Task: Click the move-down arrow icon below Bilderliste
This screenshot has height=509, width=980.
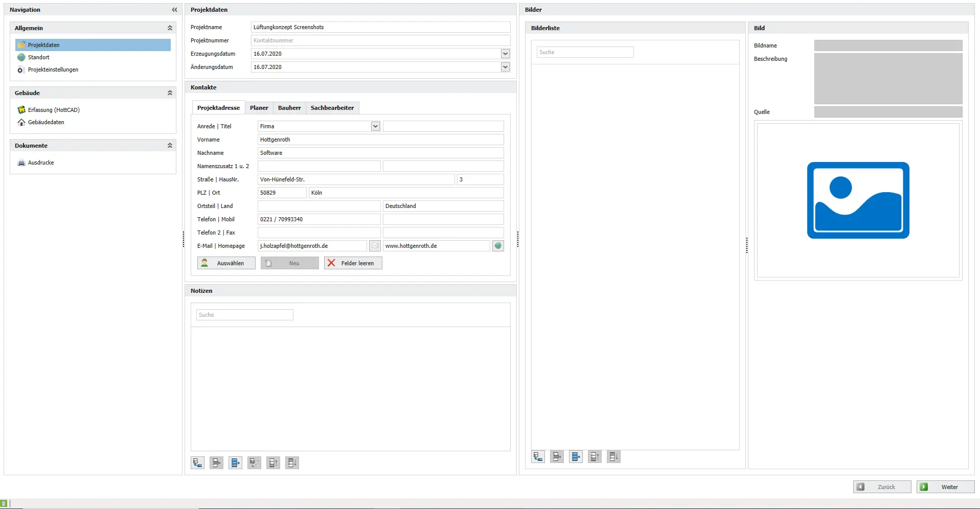Action: 613,457
